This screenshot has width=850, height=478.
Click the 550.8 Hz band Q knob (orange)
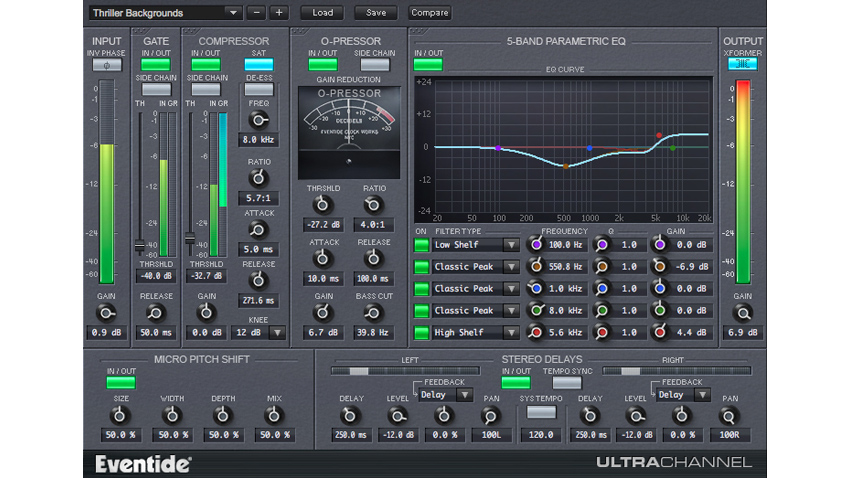[601, 267]
